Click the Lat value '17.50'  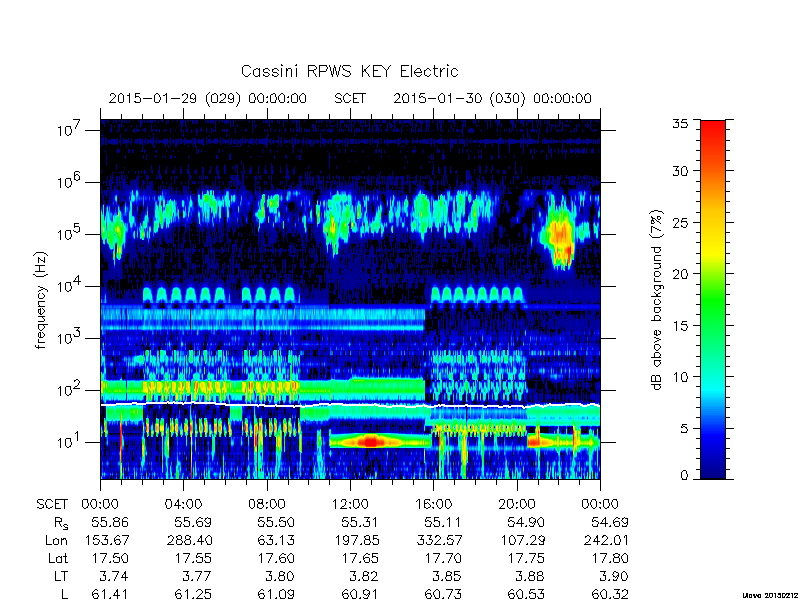pyautogui.click(x=110, y=558)
